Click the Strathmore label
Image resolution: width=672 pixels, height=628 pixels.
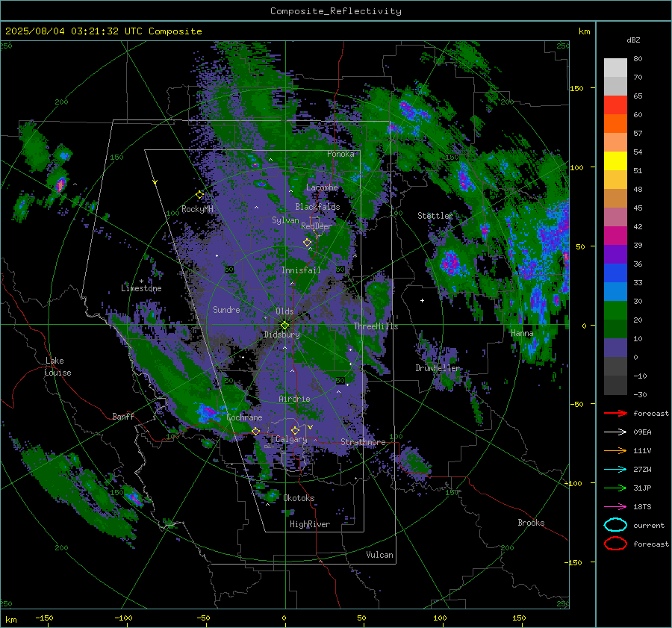[x=363, y=442]
